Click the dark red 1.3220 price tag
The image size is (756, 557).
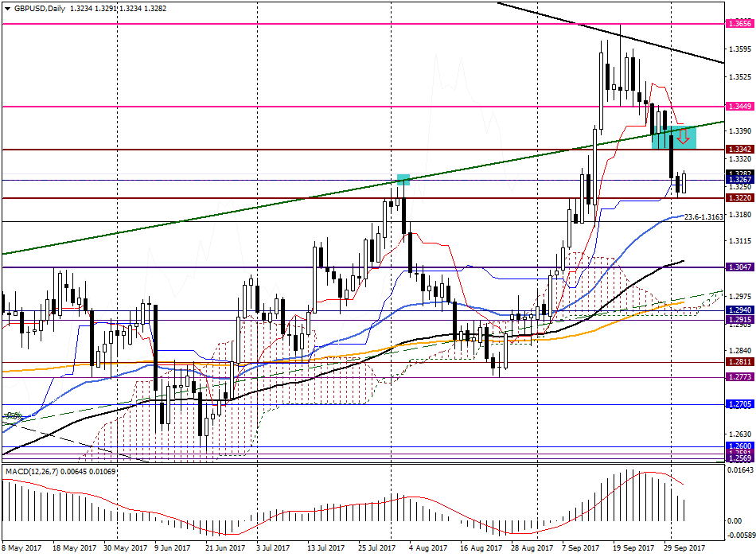(x=739, y=197)
